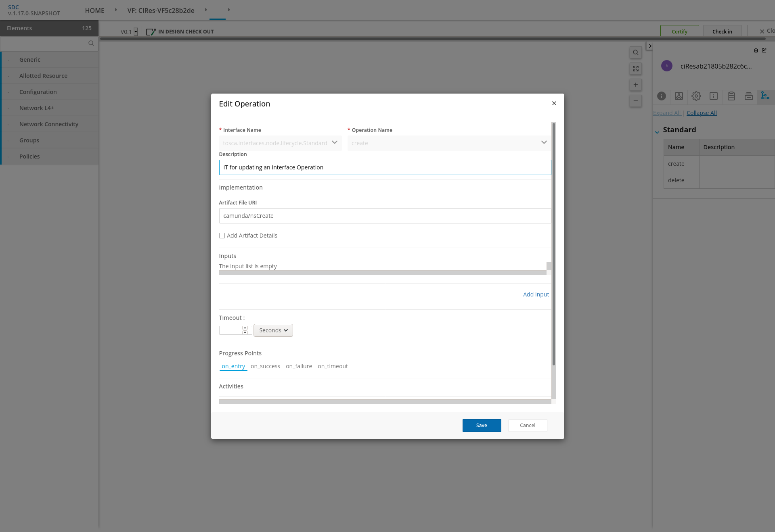Click the Save button
This screenshot has width=775, height=532.
coord(482,426)
